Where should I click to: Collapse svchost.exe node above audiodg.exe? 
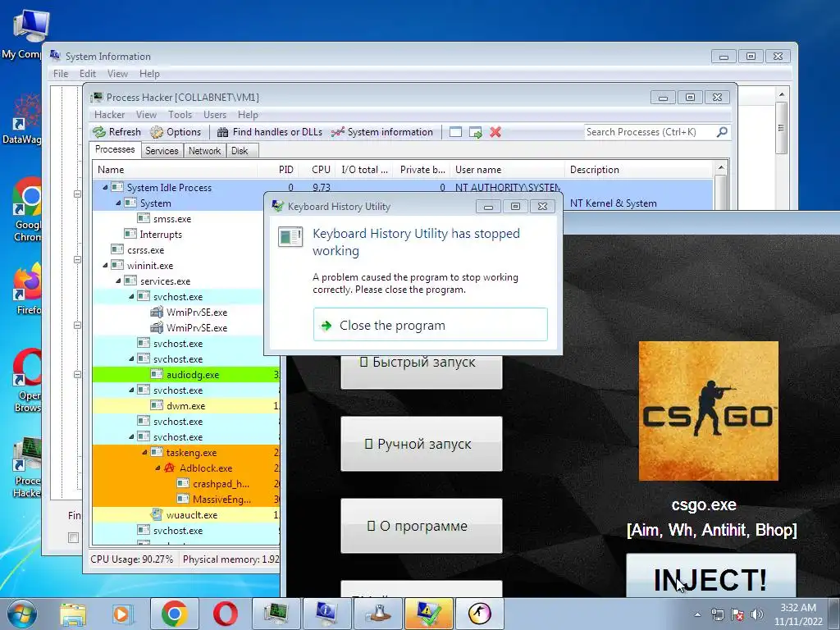[131, 359]
